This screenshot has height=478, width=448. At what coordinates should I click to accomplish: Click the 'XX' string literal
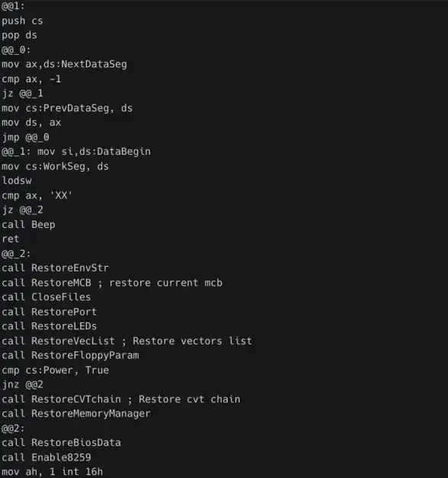tap(61, 195)
